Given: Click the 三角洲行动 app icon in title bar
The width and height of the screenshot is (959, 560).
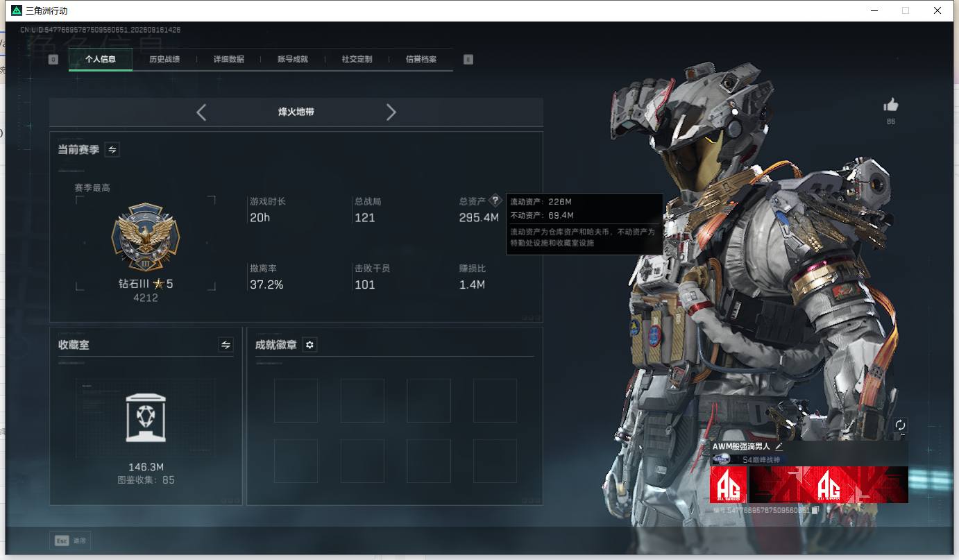Looking at the screenshot, I should tap(17, 10).
